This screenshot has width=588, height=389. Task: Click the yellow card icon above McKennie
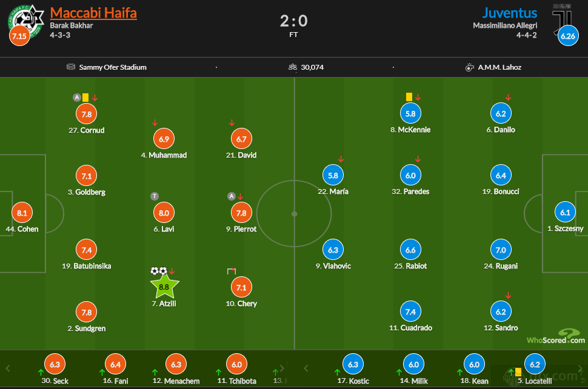pos(409,97)
